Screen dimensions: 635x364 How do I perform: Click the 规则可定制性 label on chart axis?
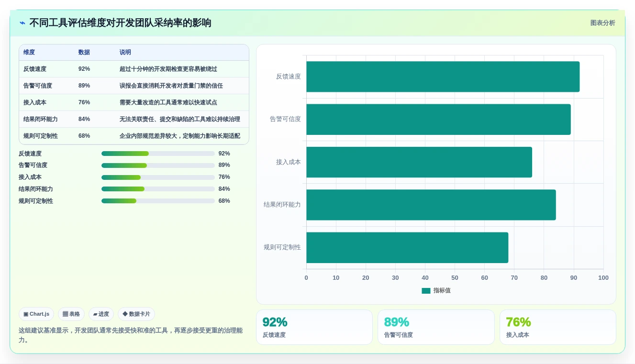[x=282, y=247]
